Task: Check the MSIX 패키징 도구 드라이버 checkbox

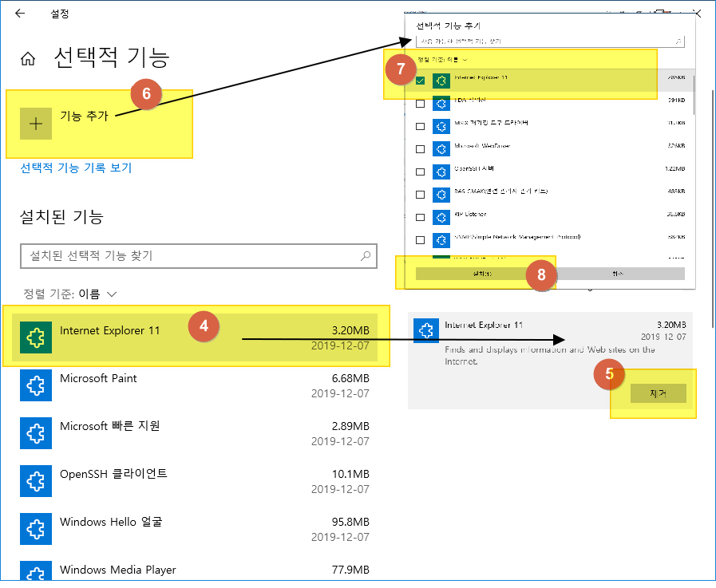Action: click(420, 127)
